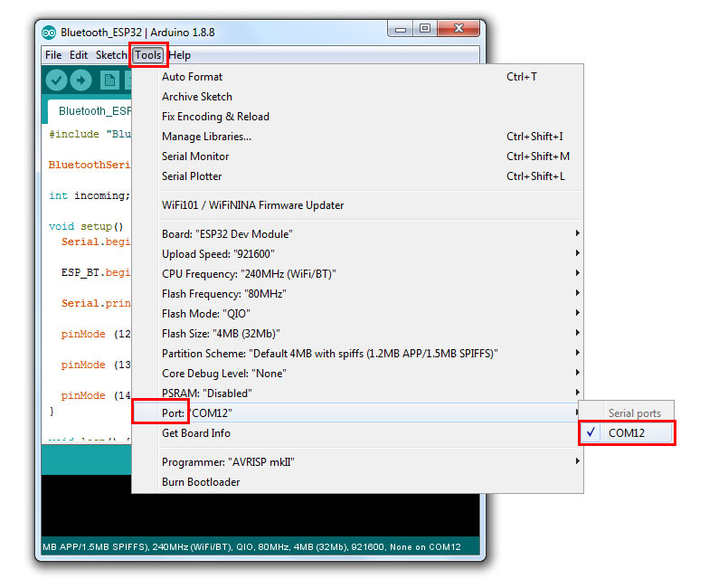Open the File menu
709x588 pixels.
[x=53, y=55]
